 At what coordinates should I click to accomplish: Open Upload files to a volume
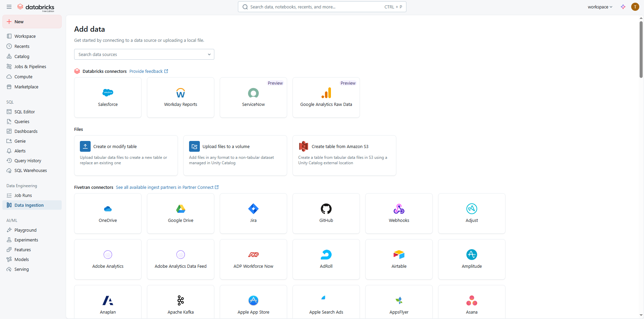pyautogui.click(x=235, y=155)
